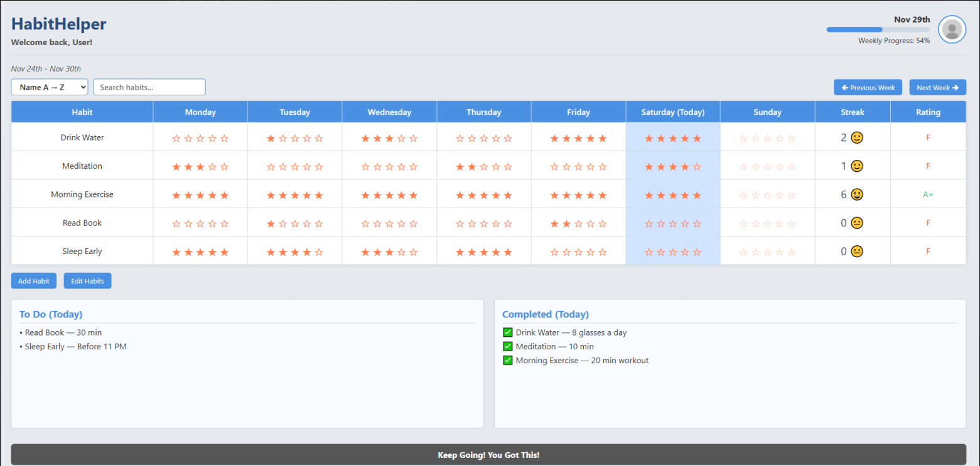Go to Previous Week

tap(868, 87)
